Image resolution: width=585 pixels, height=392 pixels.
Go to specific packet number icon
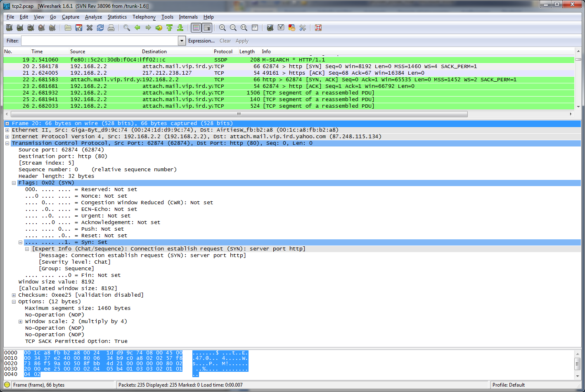coord(159,28)
